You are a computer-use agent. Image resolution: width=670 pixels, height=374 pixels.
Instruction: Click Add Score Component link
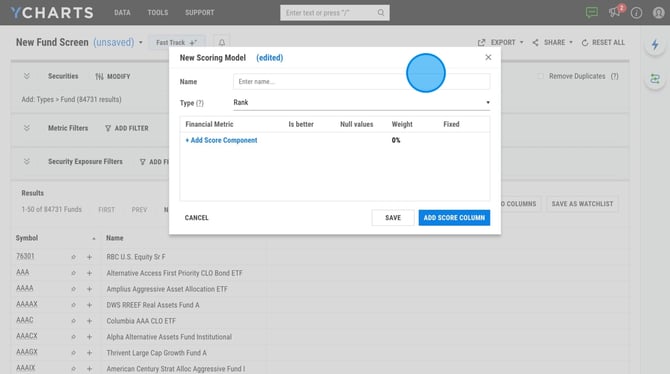(x=221, y=140)
